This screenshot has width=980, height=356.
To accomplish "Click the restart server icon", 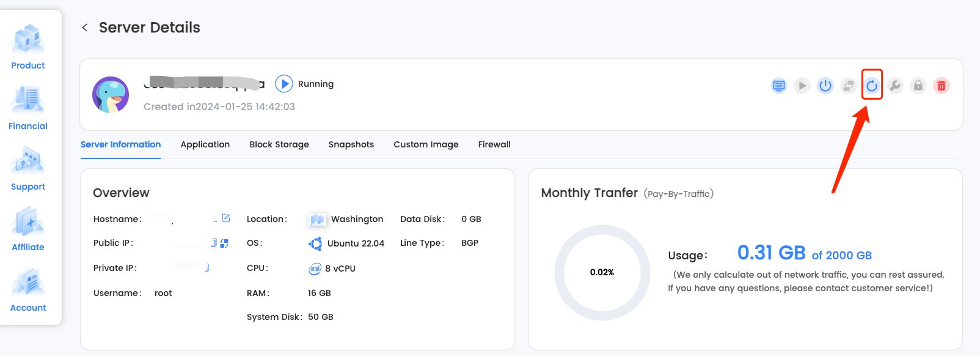I will [872, 86].
